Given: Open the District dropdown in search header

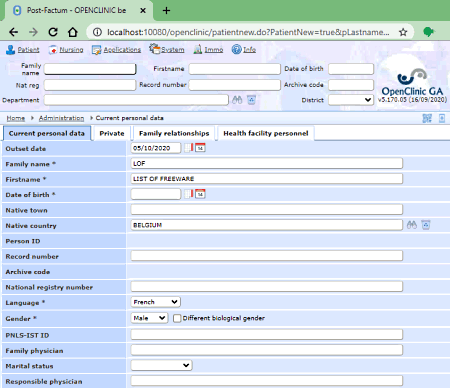Looking at the screenshot, I should [x=351, y=100].
